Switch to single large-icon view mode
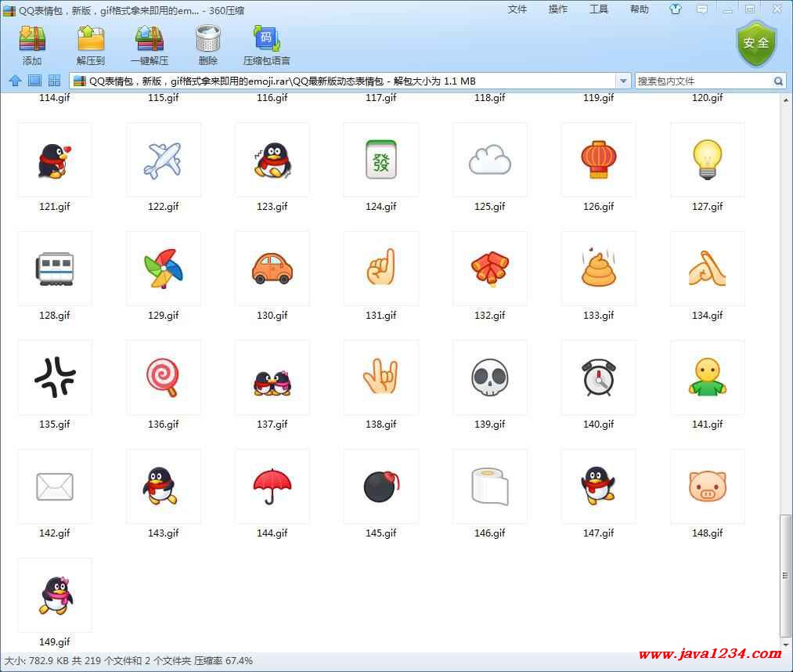Viewport: 793px width, 672px height. (x=34, y=81)
